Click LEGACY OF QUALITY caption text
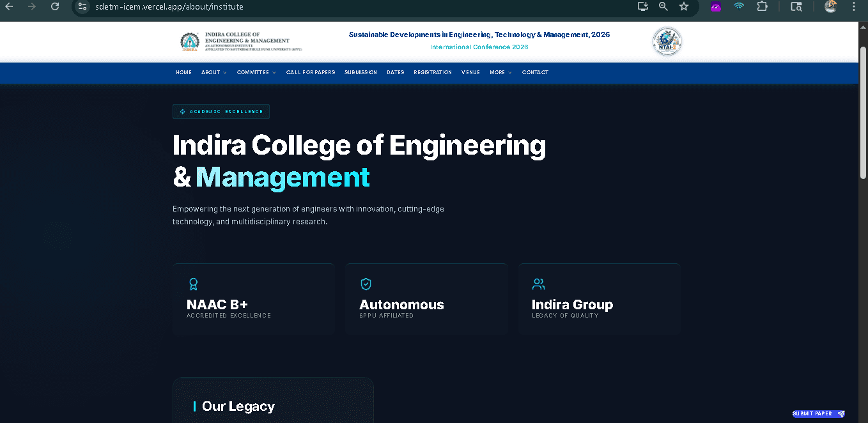The height and width of the screenshot is (423, 868). pos(565,316)
